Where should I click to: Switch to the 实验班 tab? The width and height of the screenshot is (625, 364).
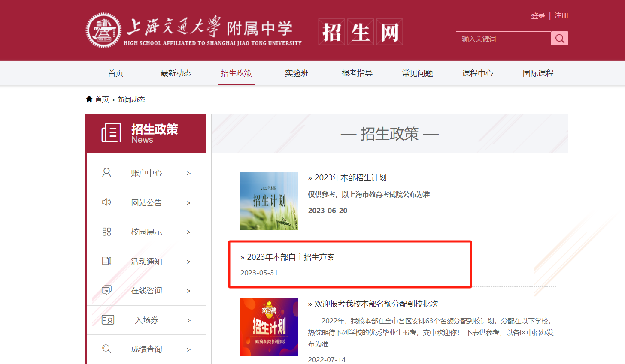click(296, 73)
